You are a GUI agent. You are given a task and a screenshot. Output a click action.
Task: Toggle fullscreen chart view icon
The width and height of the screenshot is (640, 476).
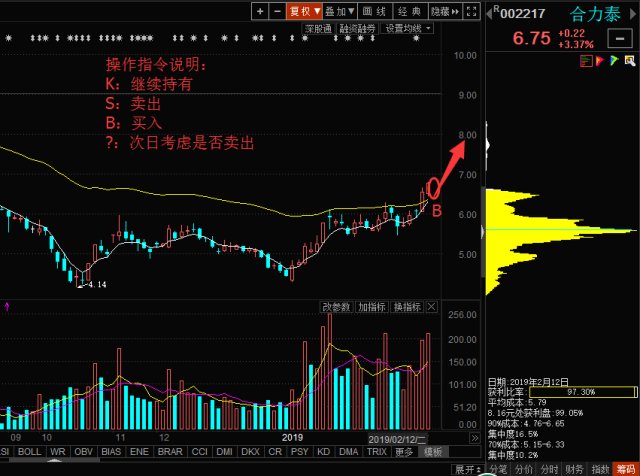(x=471, y=11)
